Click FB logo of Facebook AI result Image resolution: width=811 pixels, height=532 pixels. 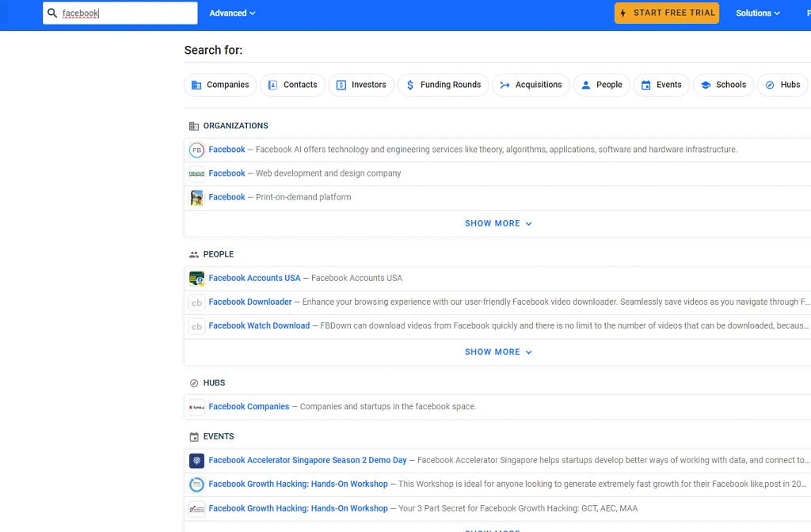(x=196, y=150)
